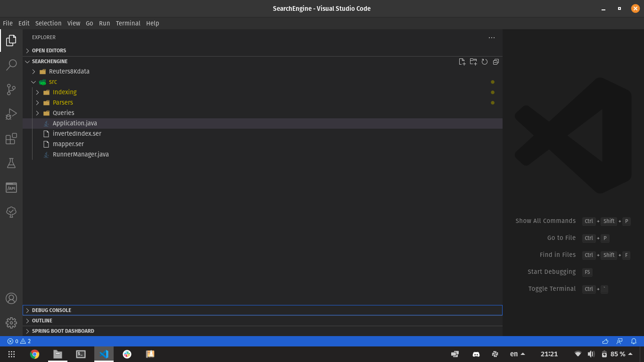The image size is (644, 362).
Task: Open the Run menu
Action: pyautogui.click(x=105, y=23)
